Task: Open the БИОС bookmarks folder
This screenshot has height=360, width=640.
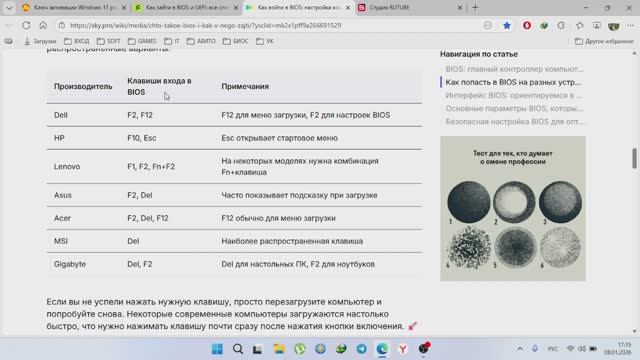Action: tap(236, 41)
